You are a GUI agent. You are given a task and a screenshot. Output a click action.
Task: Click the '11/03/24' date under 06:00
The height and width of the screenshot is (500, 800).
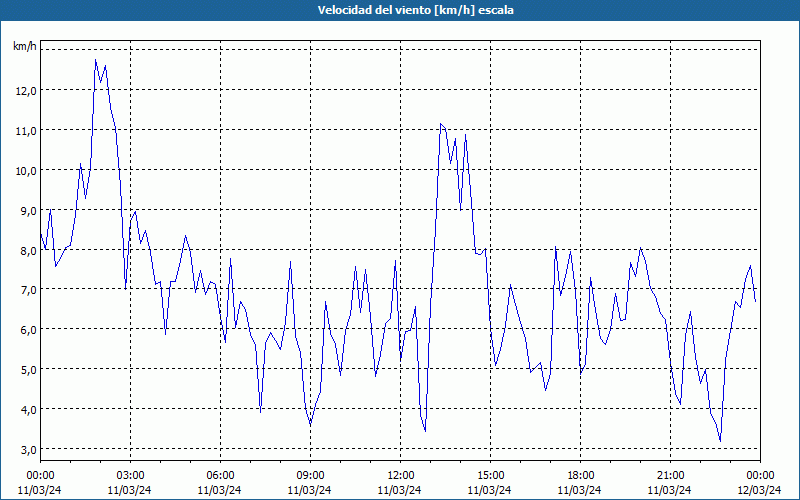point(220,490)
